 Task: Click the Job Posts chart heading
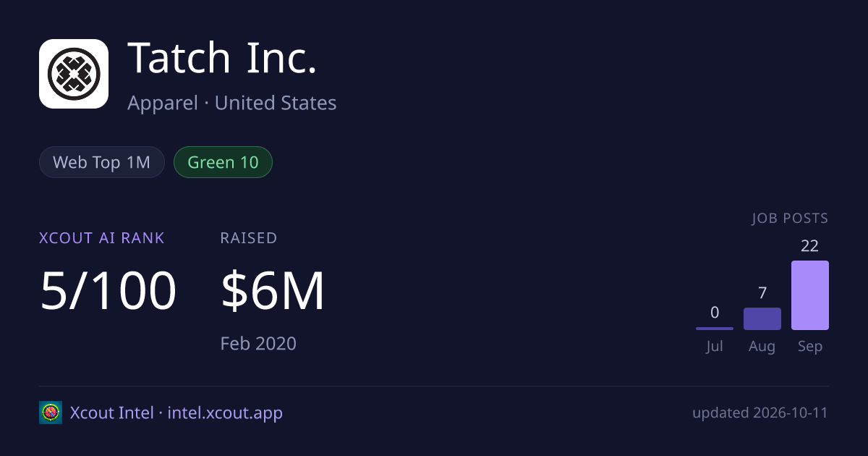790,219
